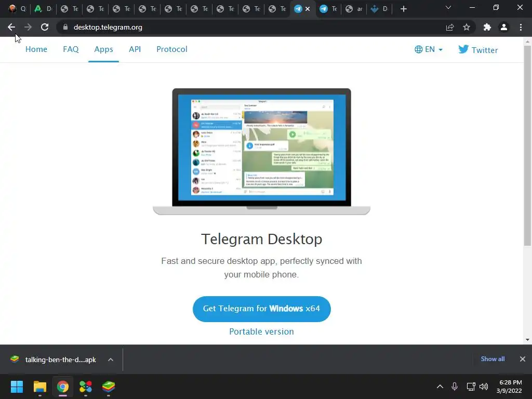Screen dimensions: 532x399
Task: Expand options chevron for talking-ben download
Action: [x=111, y=360]
